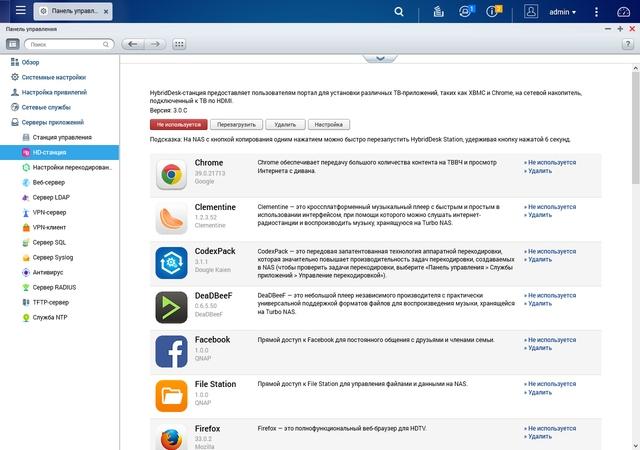Click the control panel search field

[x=69, y=44]
